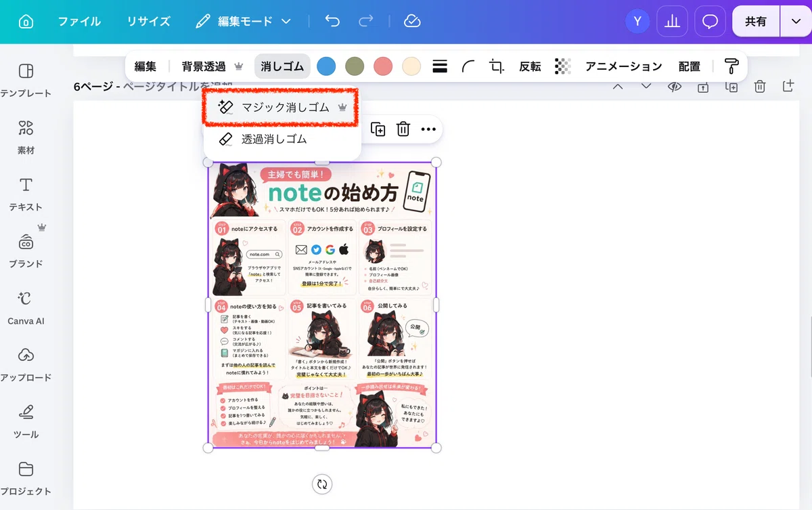Select the blue color swatch
This screenshot has height=510, width=812.
(x=326, y=66)
